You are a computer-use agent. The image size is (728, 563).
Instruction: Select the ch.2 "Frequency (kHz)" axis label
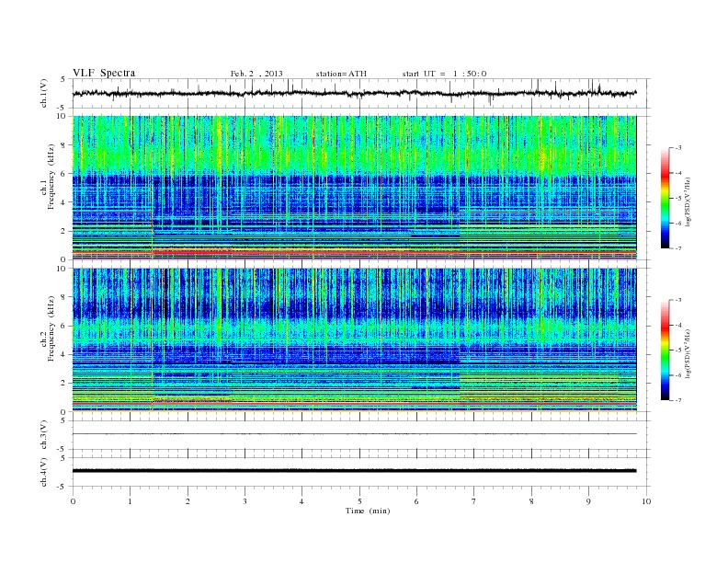coord(51,329)
